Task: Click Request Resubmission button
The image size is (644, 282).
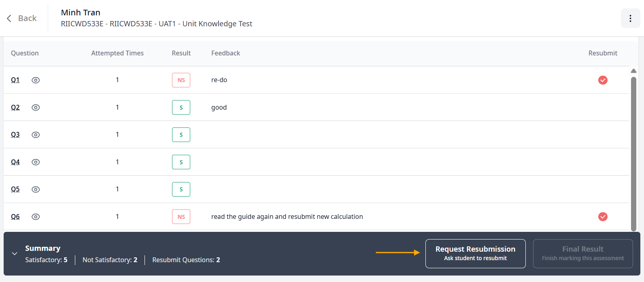Action: 475,254
